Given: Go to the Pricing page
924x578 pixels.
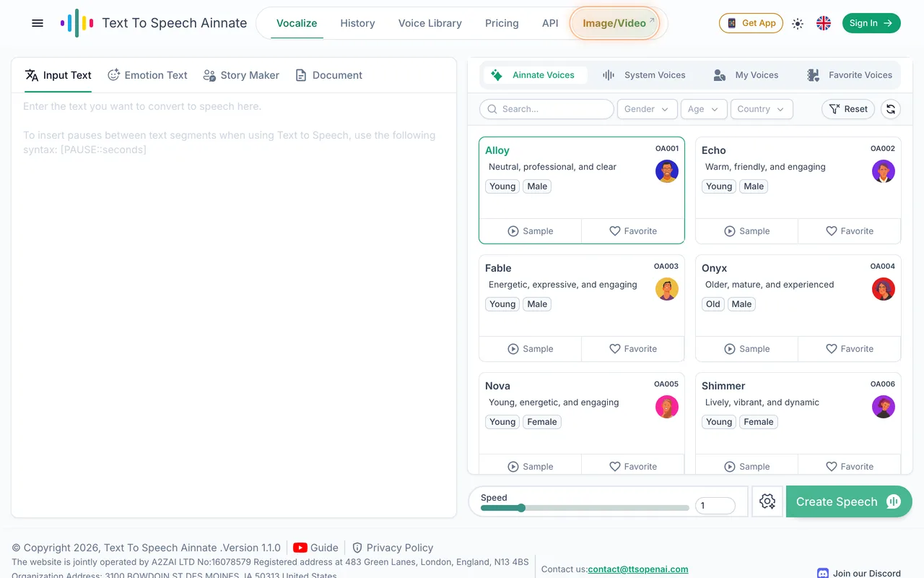Looking at the screenshot, I should [x=502, y=23].
